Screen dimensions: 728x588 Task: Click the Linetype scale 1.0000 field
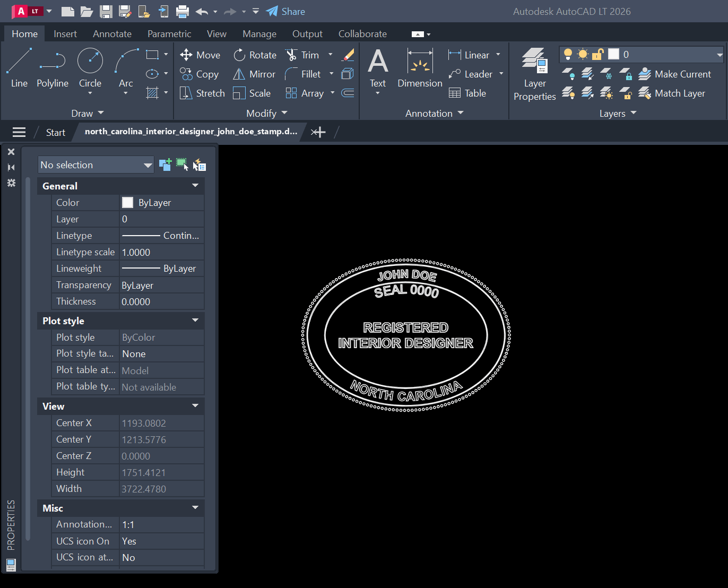pos(161,252)
